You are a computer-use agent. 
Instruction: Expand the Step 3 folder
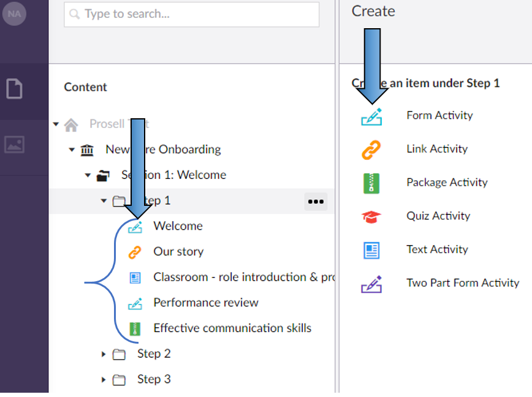103,379
